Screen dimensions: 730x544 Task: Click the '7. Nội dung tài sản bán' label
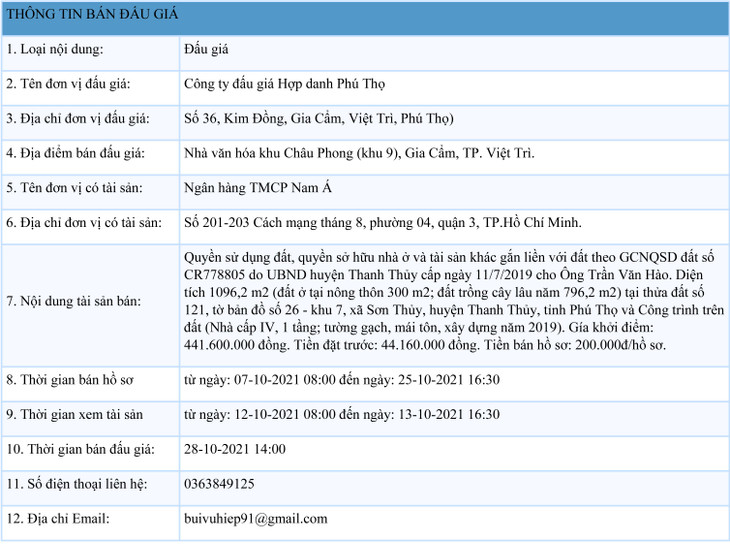click(74, 300)
